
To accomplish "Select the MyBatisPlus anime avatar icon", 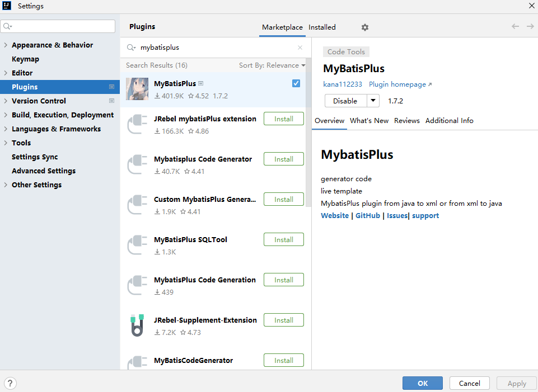I will 137,89.
